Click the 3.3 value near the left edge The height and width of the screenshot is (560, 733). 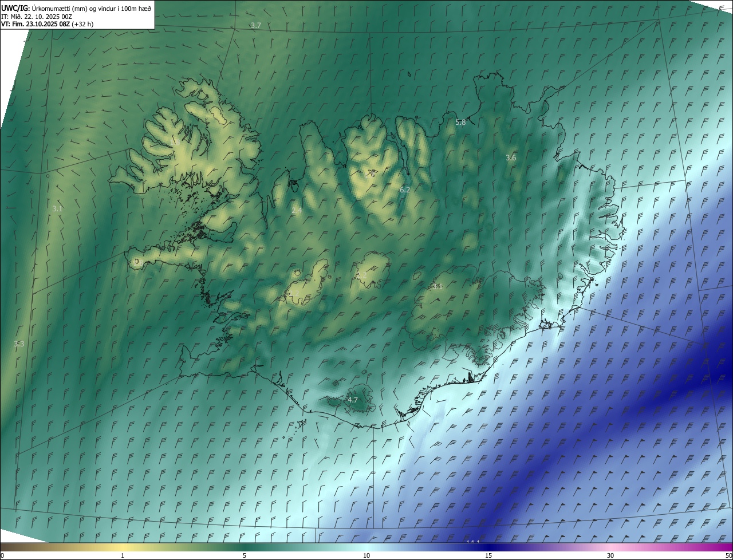pyautogui.click(x=19, y=344)
